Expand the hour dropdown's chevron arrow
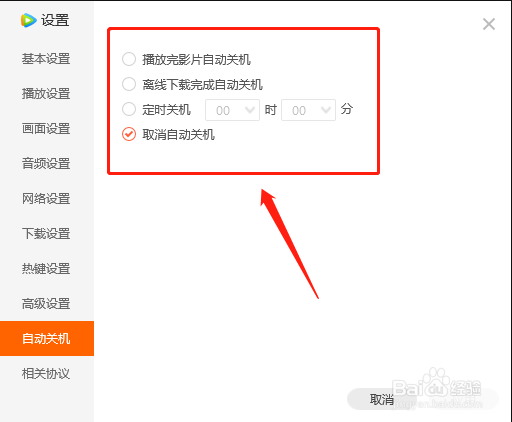 (x=250, y=109)
